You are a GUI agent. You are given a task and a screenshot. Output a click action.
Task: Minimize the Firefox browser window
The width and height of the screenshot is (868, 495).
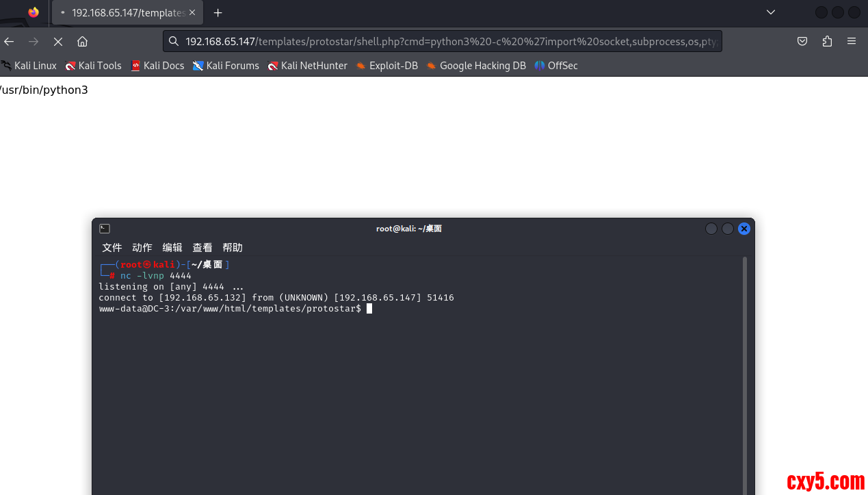tap(821, 12)
